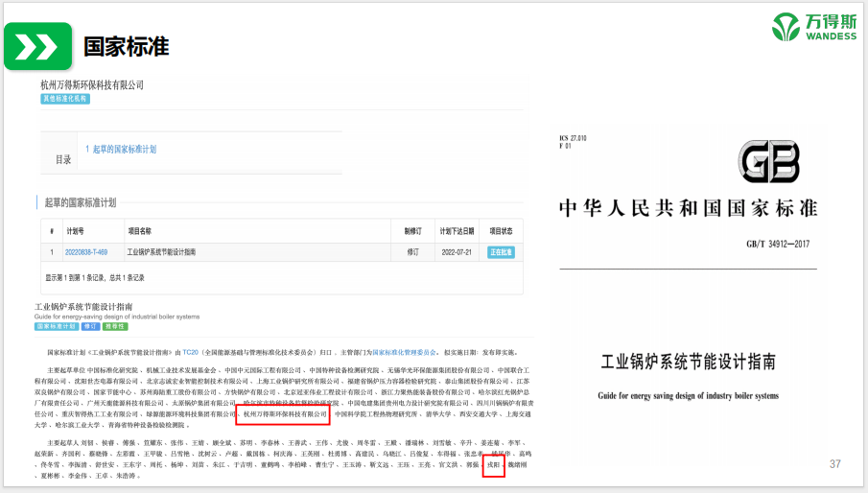Screen dimensions: 868x493
Task: Click the green double-arrow icon beside 国家标准
Action: (x=37, y=46)
